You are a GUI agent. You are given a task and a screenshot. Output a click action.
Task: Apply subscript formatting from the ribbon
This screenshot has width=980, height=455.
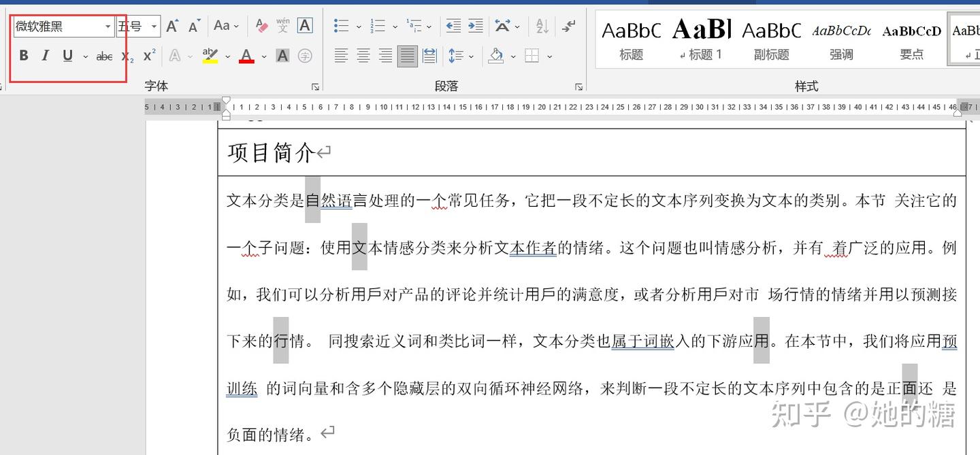pyautogui.click(x=129, y=56)
